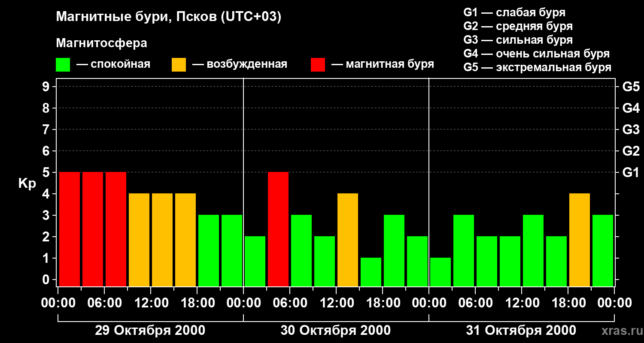Select the orange bar on 30 October
This screenshot has width=644, height=343.
point(348,240)
